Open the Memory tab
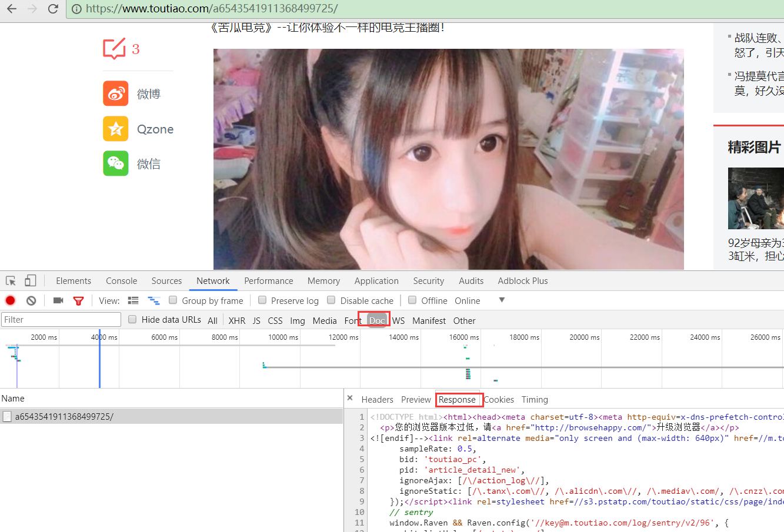Image resolution: width=784 pixels, height=532 pixels. [323, 281]
